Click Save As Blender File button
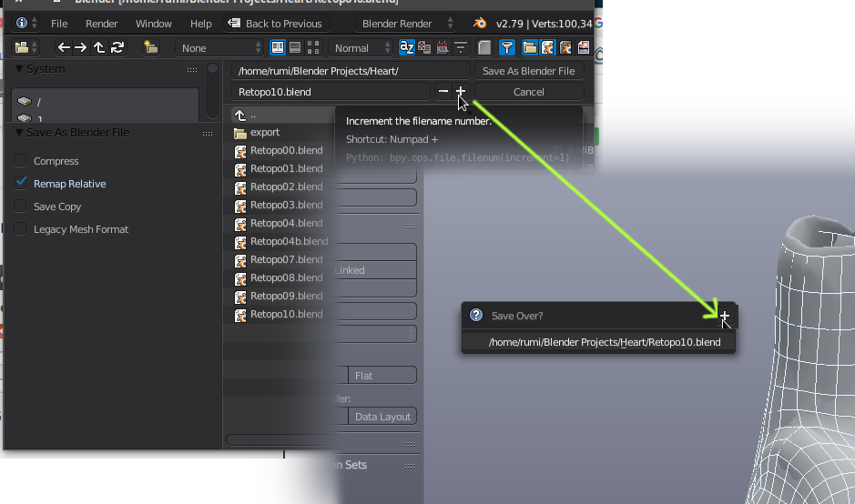855x504 pixels. pyautogui.click(x=529, y=71)
